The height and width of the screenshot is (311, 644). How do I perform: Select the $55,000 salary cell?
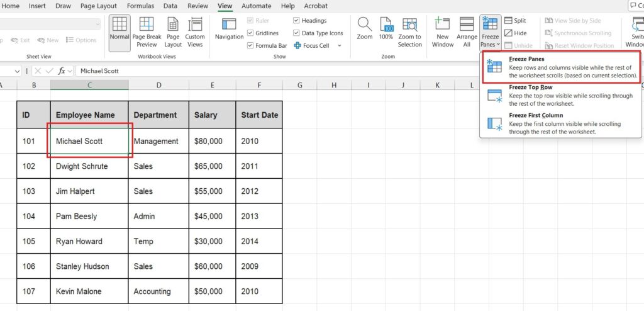[x=213, y=191]
